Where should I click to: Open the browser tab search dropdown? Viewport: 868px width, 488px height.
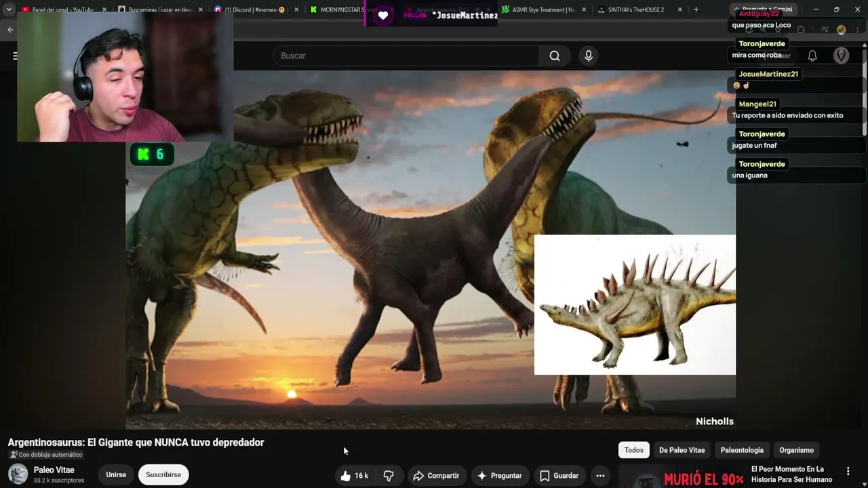coord(9,9)
